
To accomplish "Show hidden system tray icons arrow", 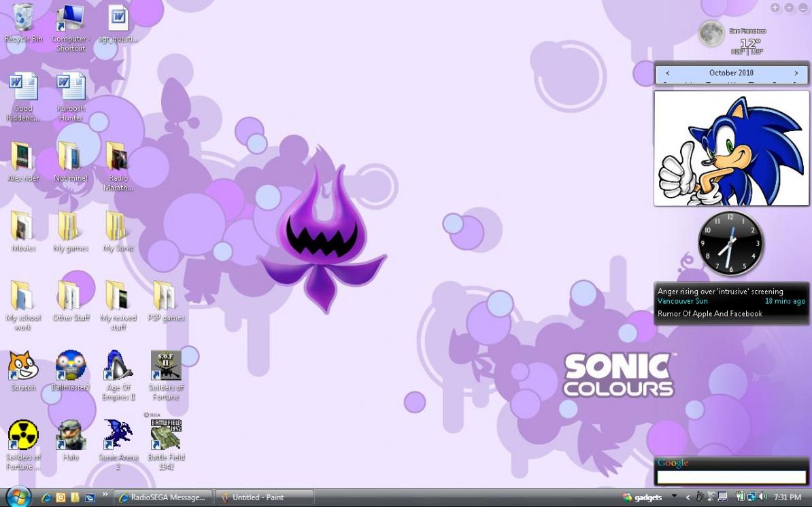I will pyautogui.click(x=688, y=497).
